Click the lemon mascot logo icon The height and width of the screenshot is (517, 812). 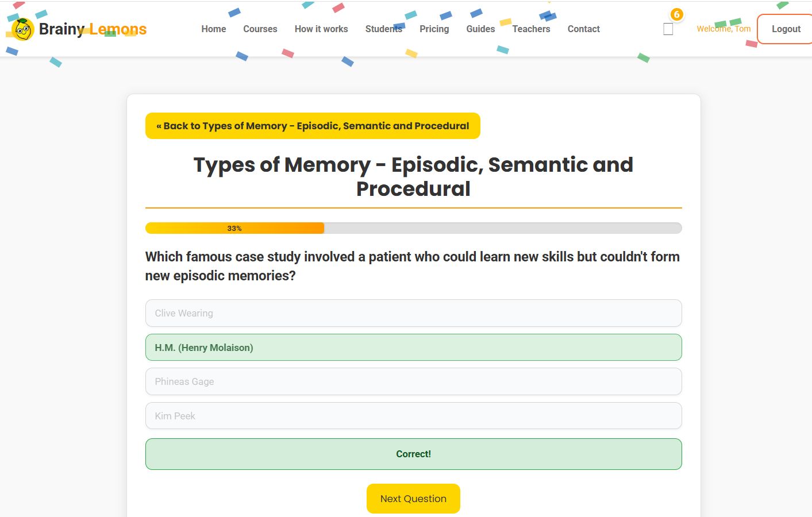(x=22, y=29)
